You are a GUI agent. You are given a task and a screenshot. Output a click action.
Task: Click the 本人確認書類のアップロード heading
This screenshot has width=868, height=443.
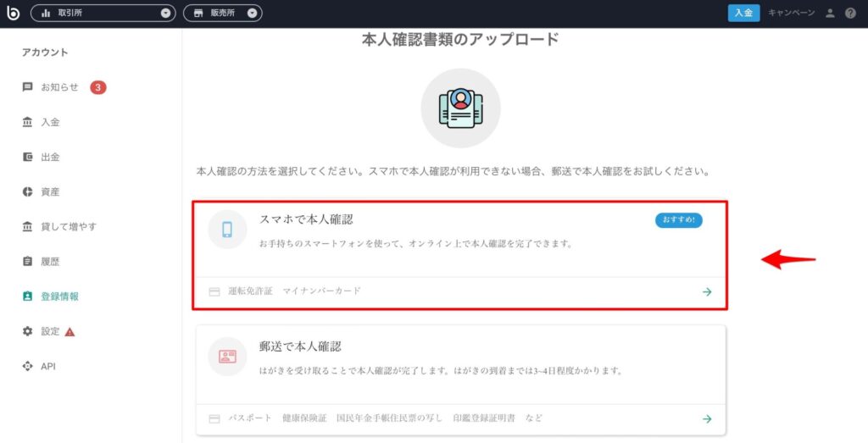tap(460, 39)
